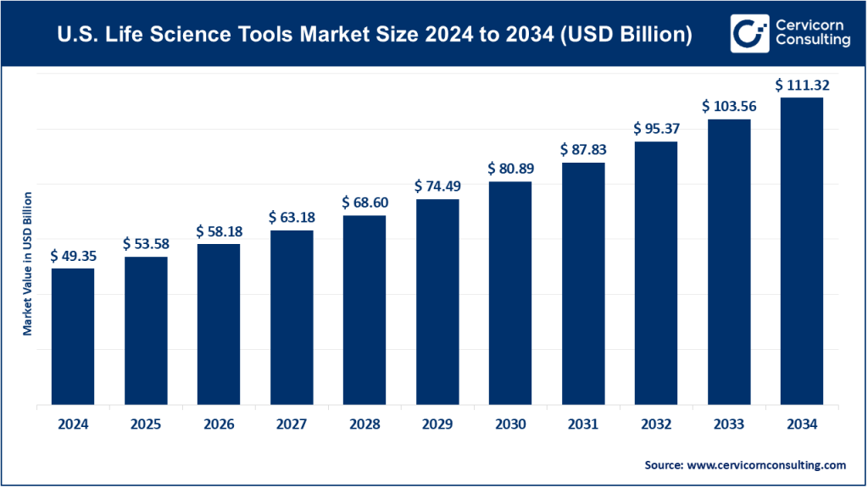The width and height of the screenshot is (868, 488).
Task: Expand the $63.18 value annotation
Action: (292, 218)
